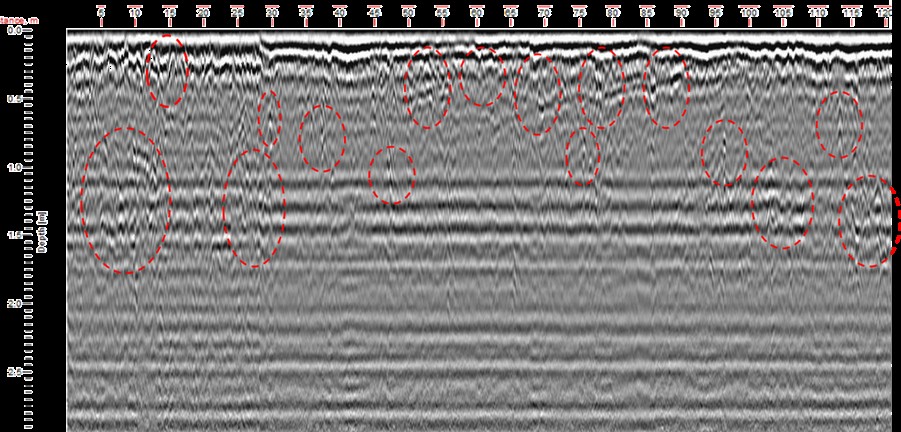The image size is (901, 432).
Task: Click the red ellipse below distance 45 marker
Action: pos(392,175)
